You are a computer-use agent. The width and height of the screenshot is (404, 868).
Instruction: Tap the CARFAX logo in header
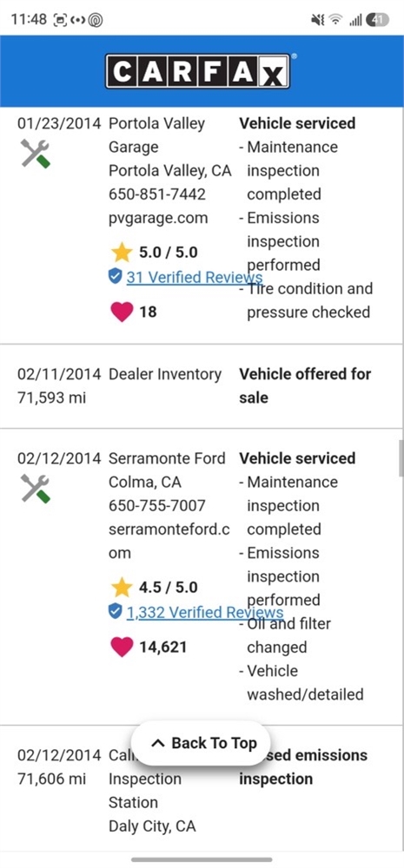pyautogui.click(x=197, y=71)
